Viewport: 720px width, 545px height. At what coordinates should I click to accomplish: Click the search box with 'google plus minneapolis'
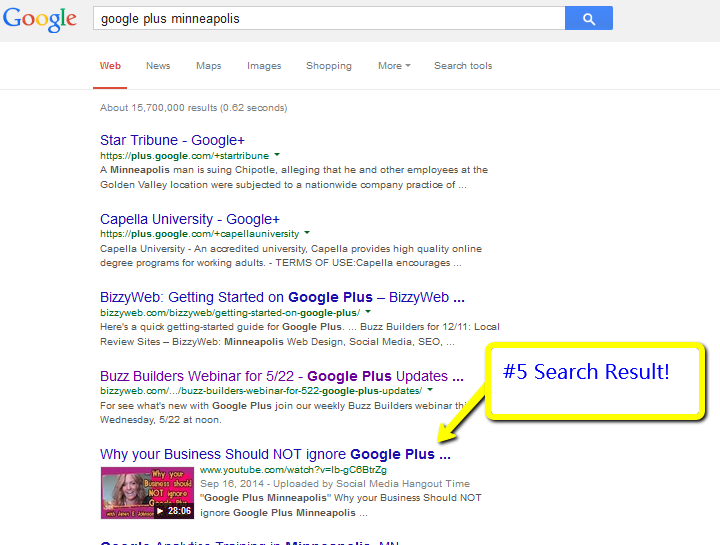[329, 18]
